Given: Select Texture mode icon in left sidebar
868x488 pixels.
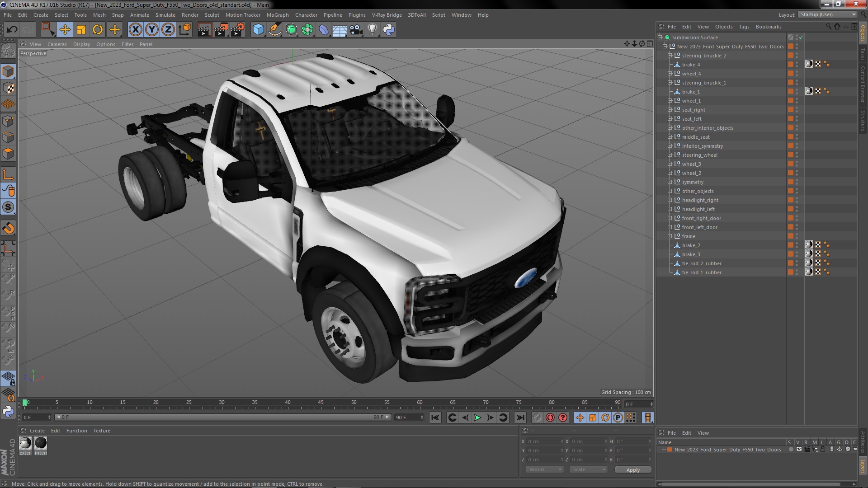Looking at the screenshot, I should tap(8, 88).
